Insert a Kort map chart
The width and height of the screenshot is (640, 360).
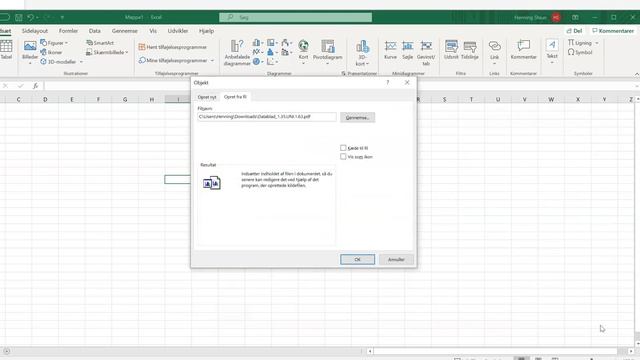303,51
